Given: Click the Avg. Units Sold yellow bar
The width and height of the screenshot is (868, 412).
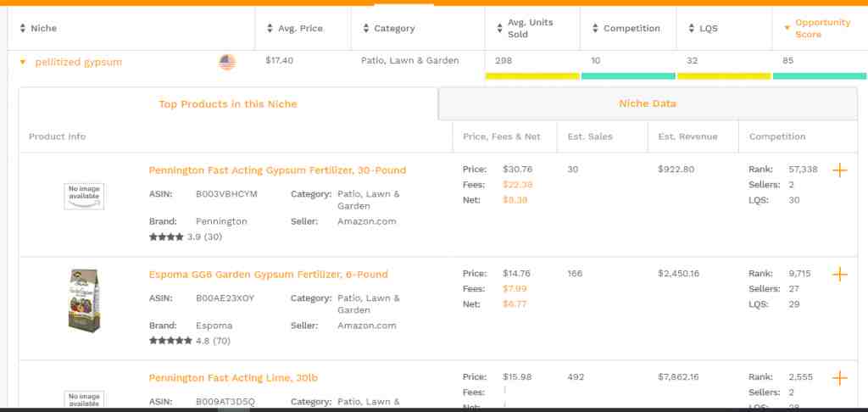Looking at the screenshot, I should pyautogui.click(x=532, y=76).
